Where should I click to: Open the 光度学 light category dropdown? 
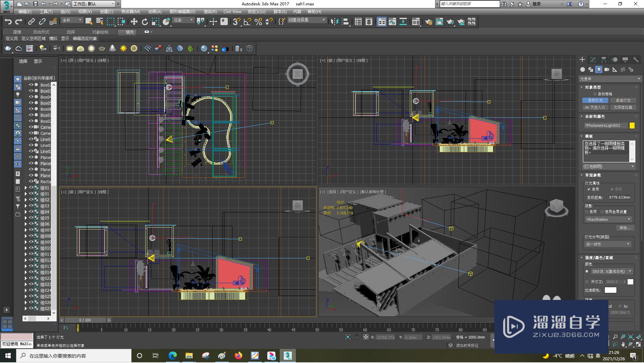(x=610, y=79)
